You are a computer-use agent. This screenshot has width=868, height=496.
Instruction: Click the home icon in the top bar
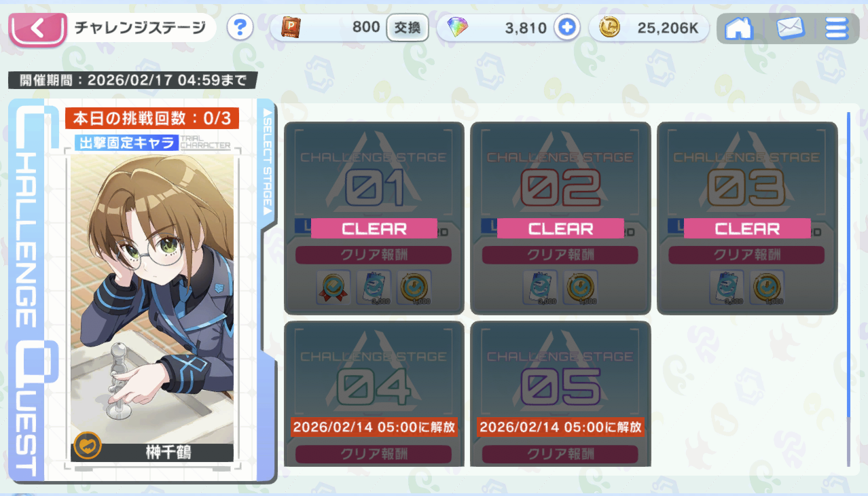click(x=739, y=29)
